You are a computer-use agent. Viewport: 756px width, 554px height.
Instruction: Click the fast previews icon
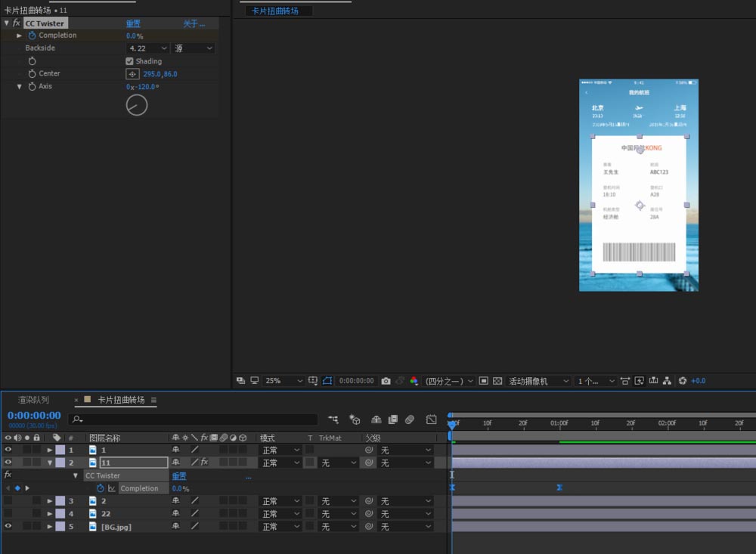(640, 381)
